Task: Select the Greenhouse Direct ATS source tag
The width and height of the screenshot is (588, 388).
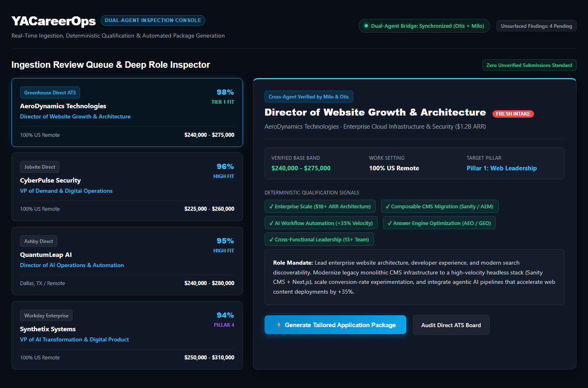Action: tap(50, 93)
